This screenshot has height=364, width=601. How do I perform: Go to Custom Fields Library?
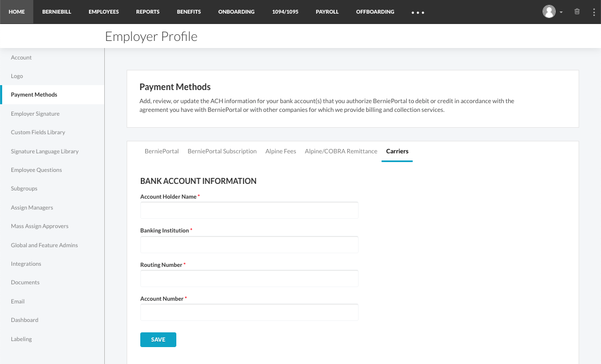[x=38, y=132]
